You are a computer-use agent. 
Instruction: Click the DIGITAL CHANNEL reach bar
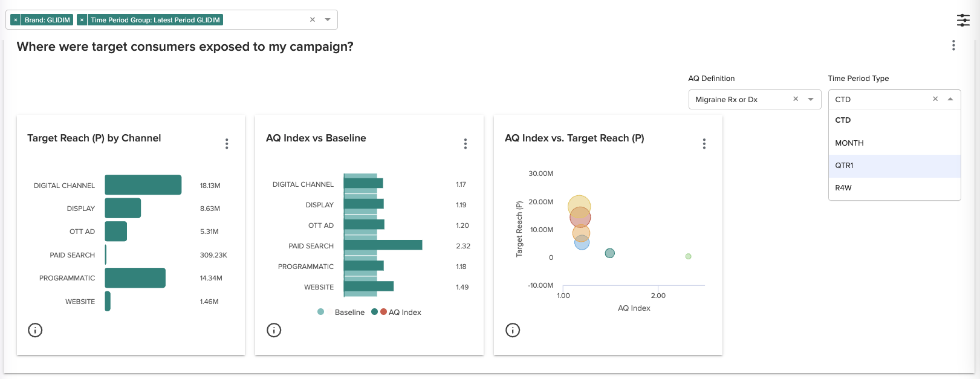point(143,185)
